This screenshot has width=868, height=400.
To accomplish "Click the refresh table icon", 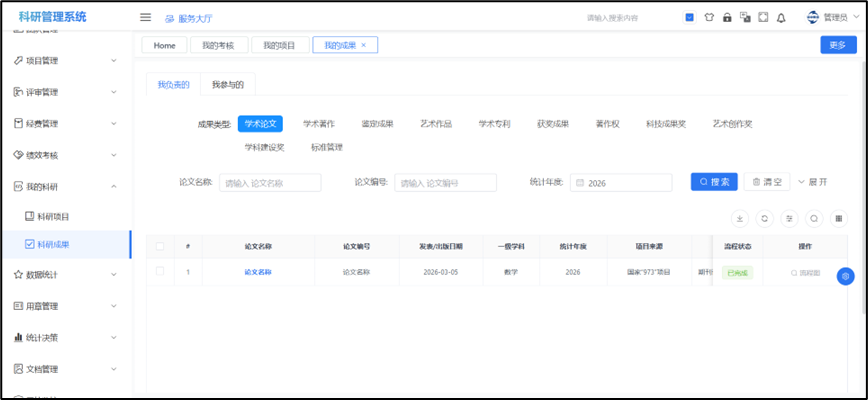I will (x=765, y=218).
